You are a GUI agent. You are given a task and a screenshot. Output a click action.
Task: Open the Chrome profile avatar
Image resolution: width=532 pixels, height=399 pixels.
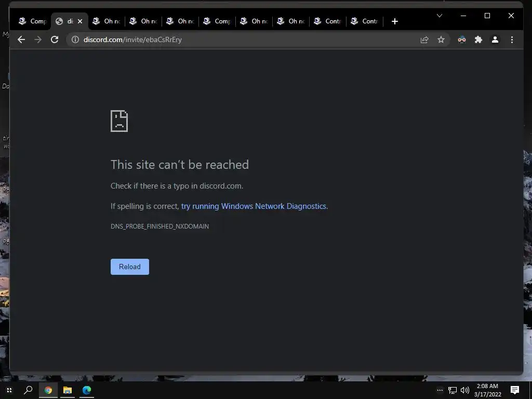click(495, 39)
